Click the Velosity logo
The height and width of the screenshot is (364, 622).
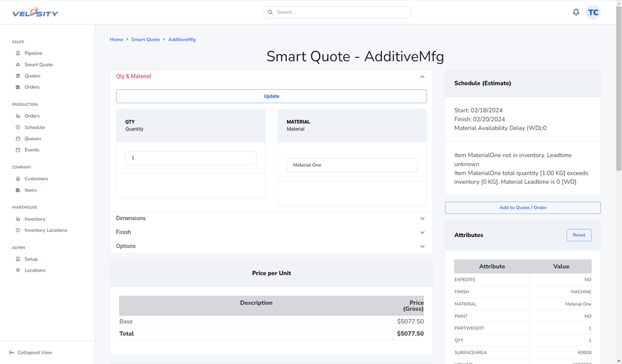(35, 12)
